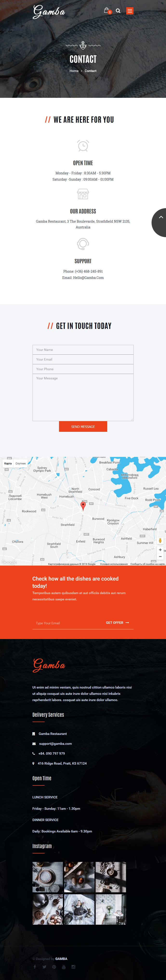The height and width of the screenshot is (980, 166).
Task: Open the shopping cart icon
Action: coord(107,10)
